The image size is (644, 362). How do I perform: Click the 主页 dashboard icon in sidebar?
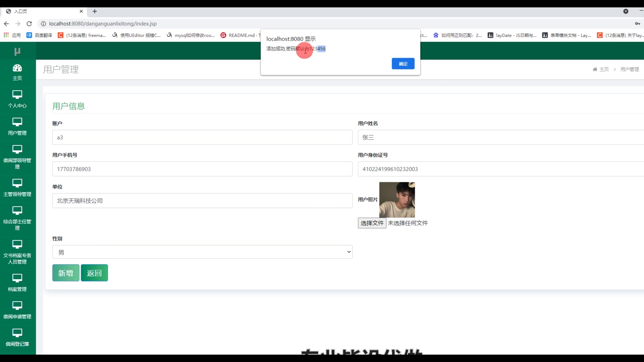pyautogui.click(x=17, y=68)
